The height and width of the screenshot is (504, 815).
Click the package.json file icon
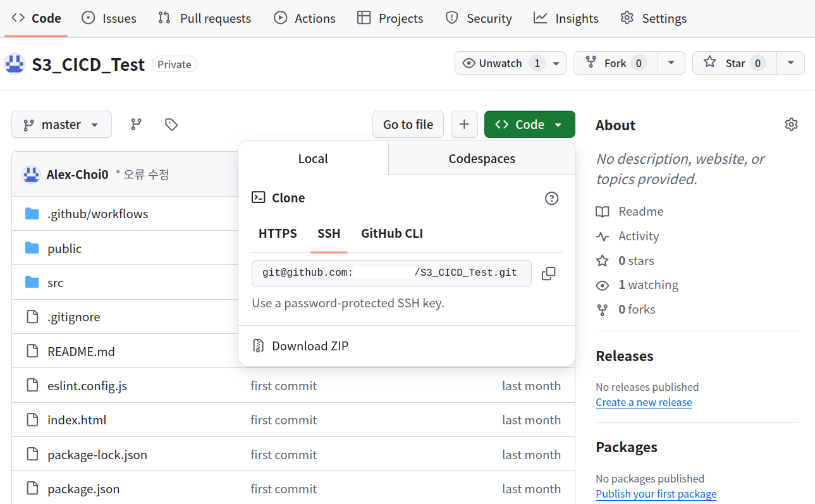(x=32, y=488)
